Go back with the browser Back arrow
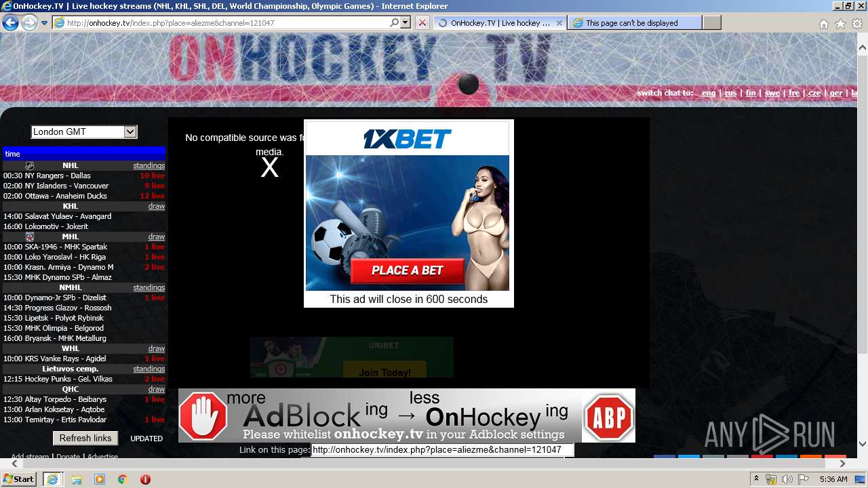The width and height of the screenshot is (868, 488). [10, 23]
